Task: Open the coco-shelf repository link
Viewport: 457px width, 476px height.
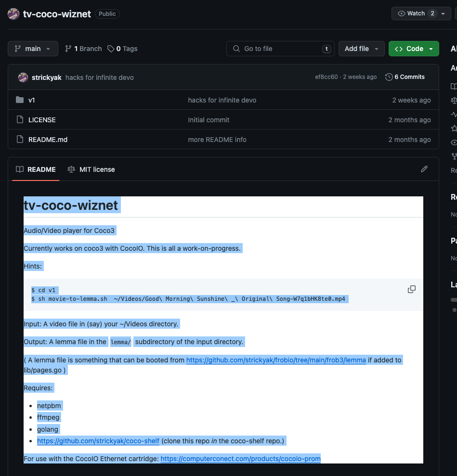Action: pyautogui.click(x=98, y=441)
